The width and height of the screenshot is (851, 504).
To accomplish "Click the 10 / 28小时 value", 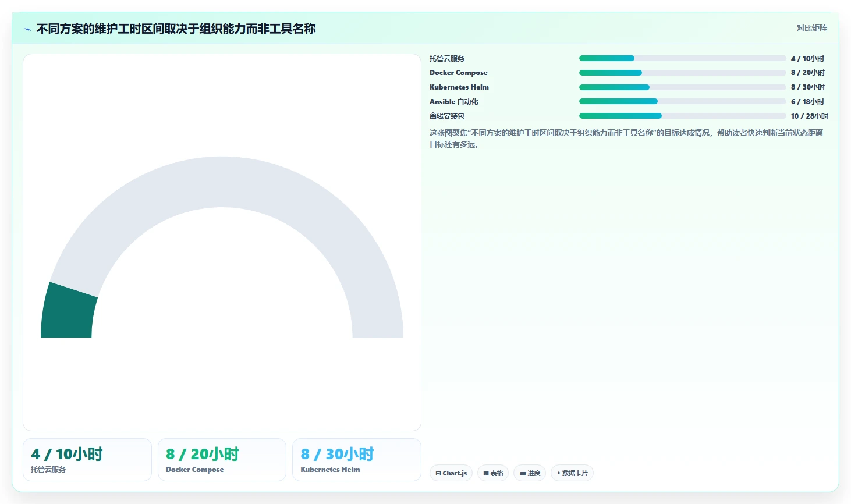I will click(809, 116).
